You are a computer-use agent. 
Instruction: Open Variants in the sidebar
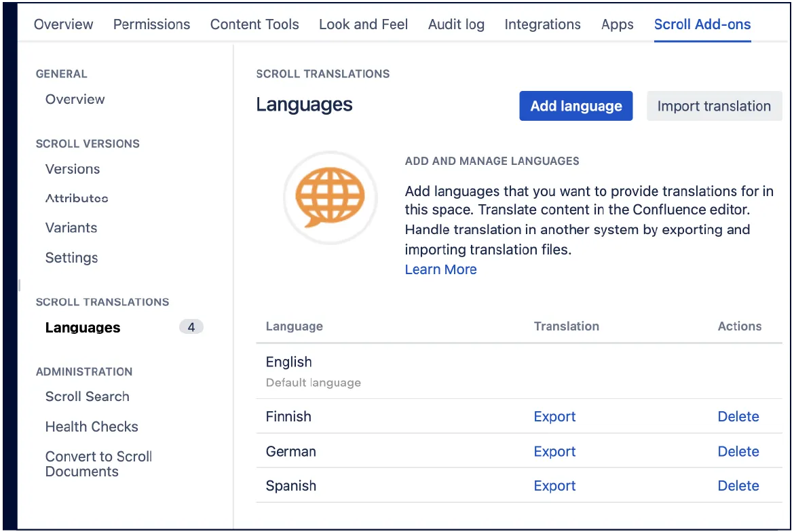[x=71, y=228]
